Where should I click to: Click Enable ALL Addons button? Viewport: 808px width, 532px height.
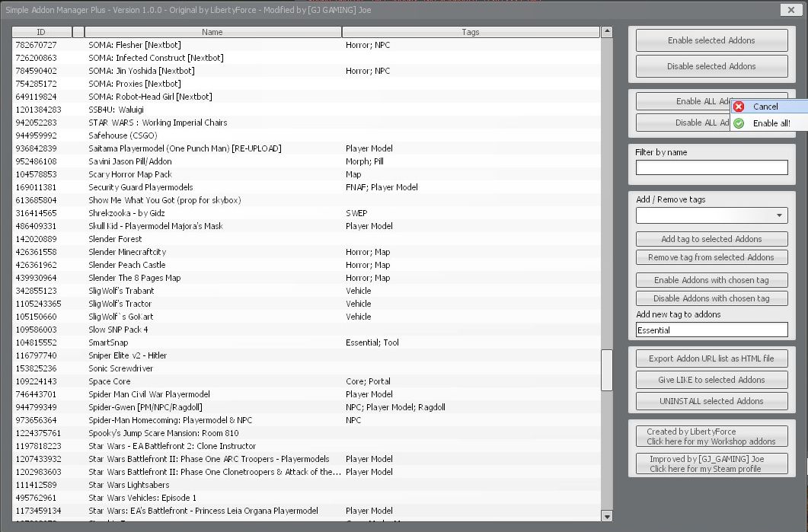pos(683,101)
